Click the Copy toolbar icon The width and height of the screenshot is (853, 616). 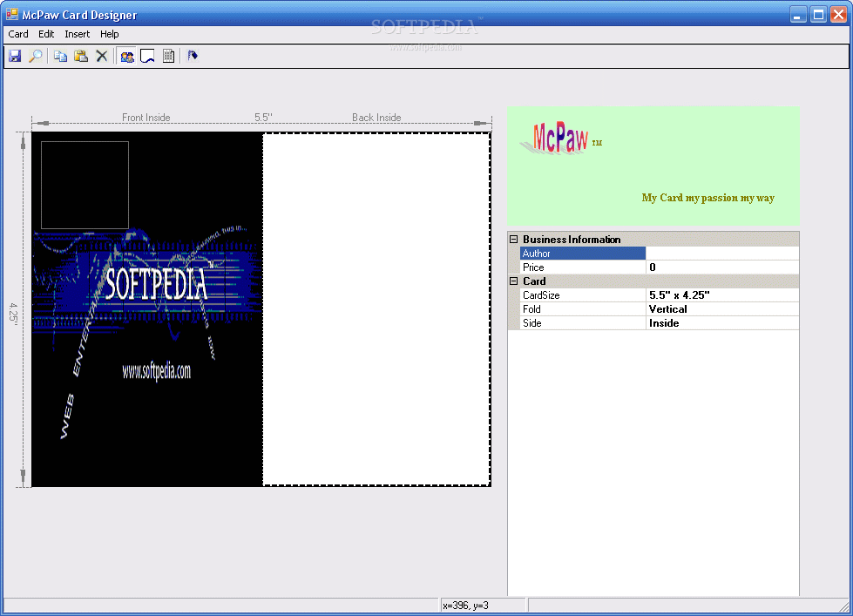(x=60, y=56)
